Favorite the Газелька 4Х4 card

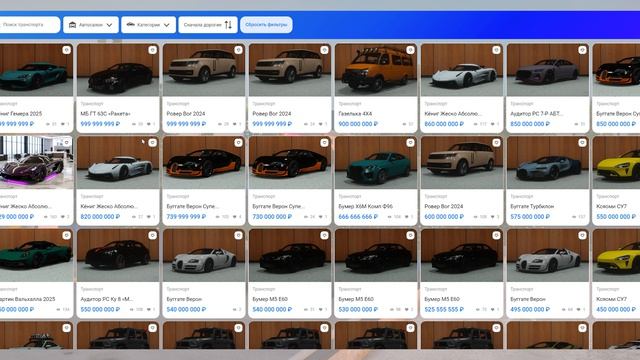coord(410,50)
